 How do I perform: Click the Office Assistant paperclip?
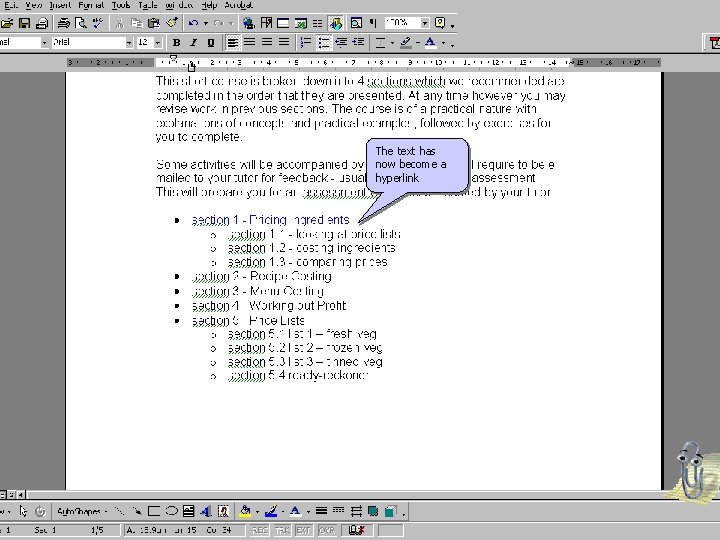690,471
